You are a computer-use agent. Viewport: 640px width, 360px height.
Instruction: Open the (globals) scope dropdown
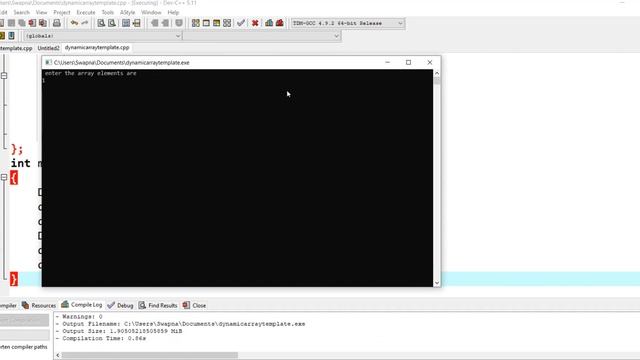point(102,36)
